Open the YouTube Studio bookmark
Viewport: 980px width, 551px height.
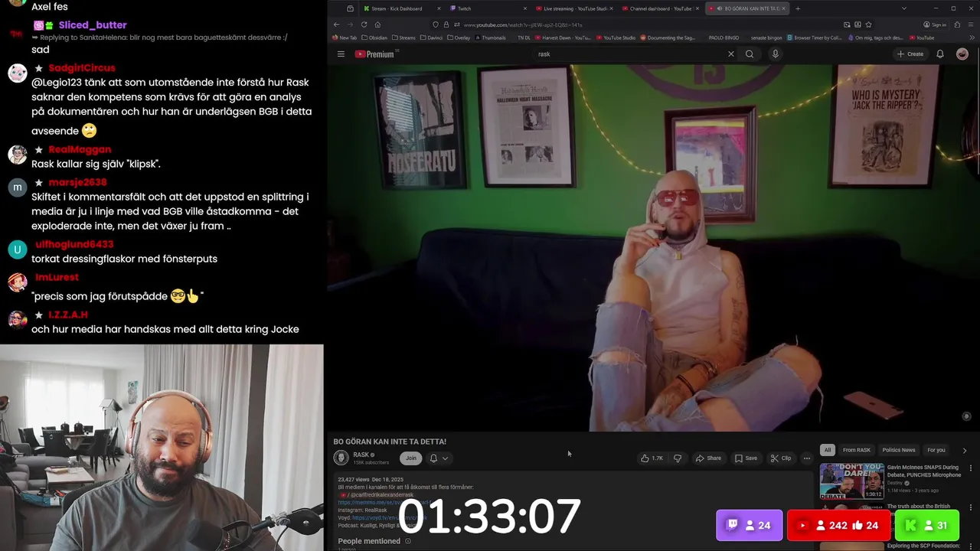point(615,37)
